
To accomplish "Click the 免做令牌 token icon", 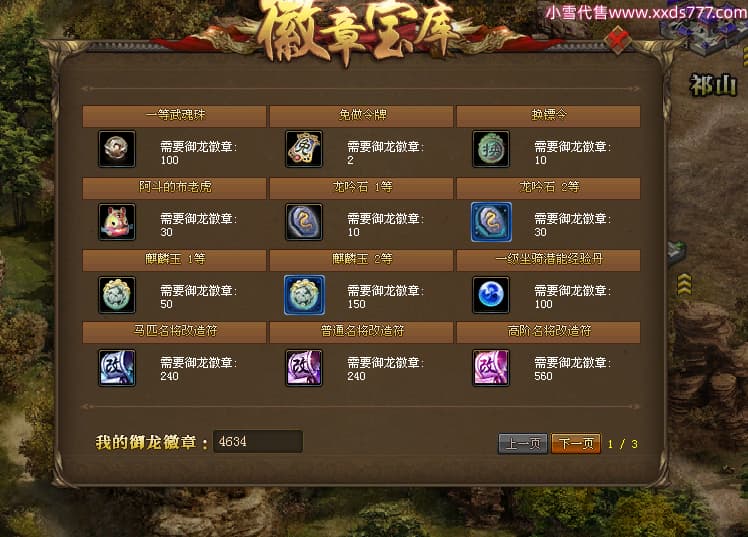I will tap(304, 149).
